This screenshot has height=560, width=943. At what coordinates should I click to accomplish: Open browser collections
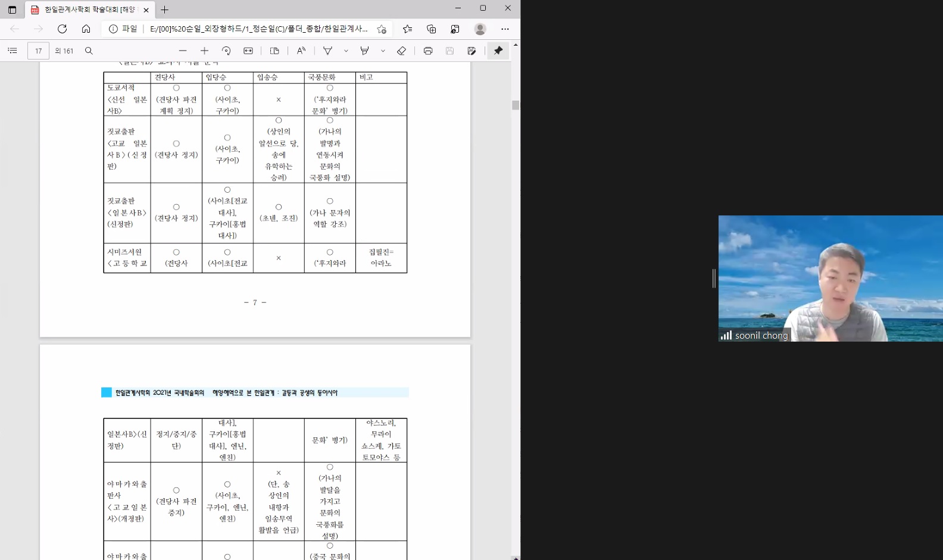pos(432,29)
